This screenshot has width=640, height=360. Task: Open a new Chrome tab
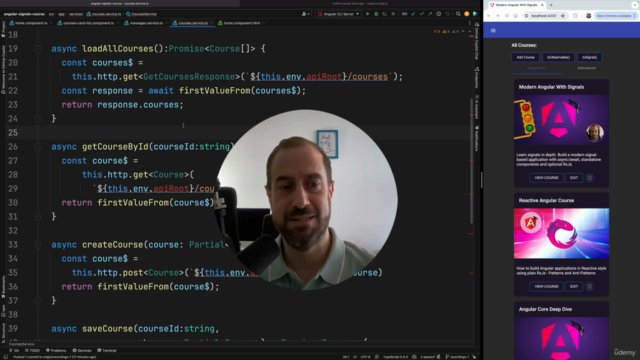(551, 5)
